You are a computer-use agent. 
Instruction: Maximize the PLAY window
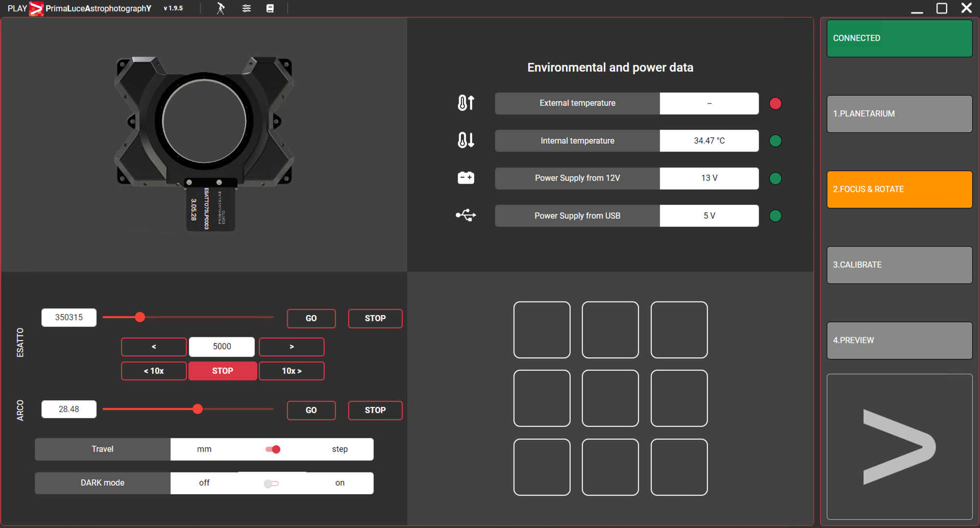[941, 8]
